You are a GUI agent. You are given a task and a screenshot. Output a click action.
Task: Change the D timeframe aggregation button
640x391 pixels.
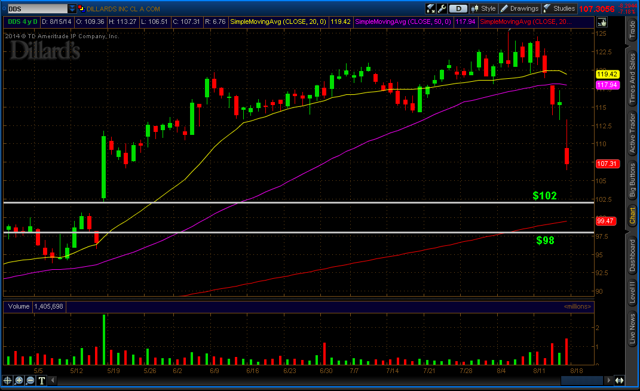tap(458, 9)
